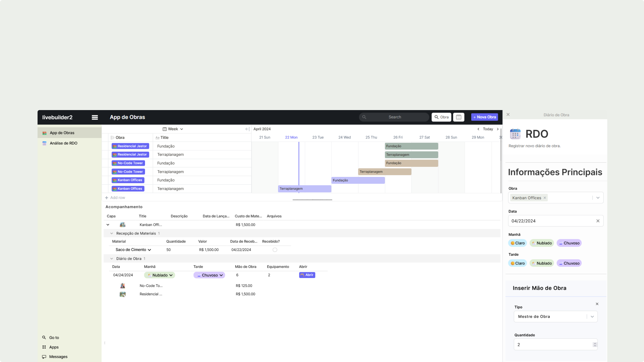Select Claro for Manhã weather

click(517, 243)
